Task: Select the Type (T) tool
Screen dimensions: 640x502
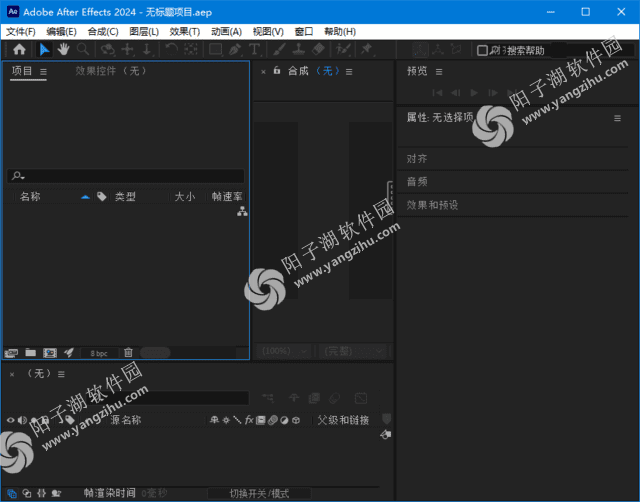Action: coord(254,50)
